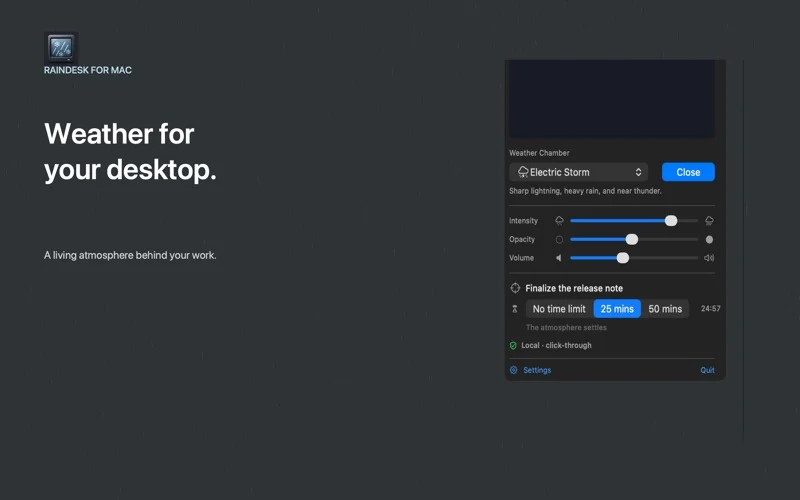Viewport: 800px width, 500px height.
Task: Click the dark weather preview area
Action: (612, 98)
